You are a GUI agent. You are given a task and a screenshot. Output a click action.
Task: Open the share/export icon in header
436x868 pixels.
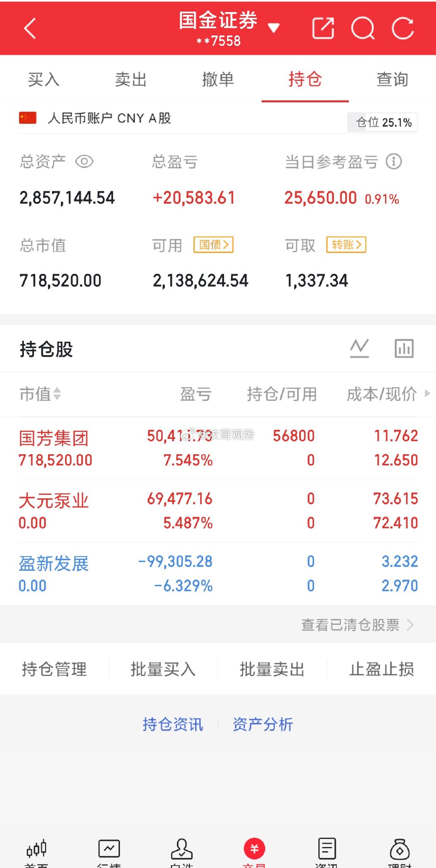click(323, 28)
